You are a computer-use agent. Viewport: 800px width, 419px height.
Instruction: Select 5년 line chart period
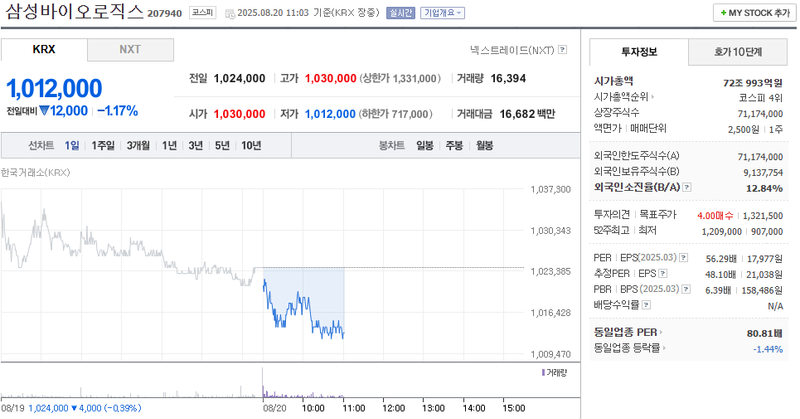pyautogui.click(x=222, y=145)
